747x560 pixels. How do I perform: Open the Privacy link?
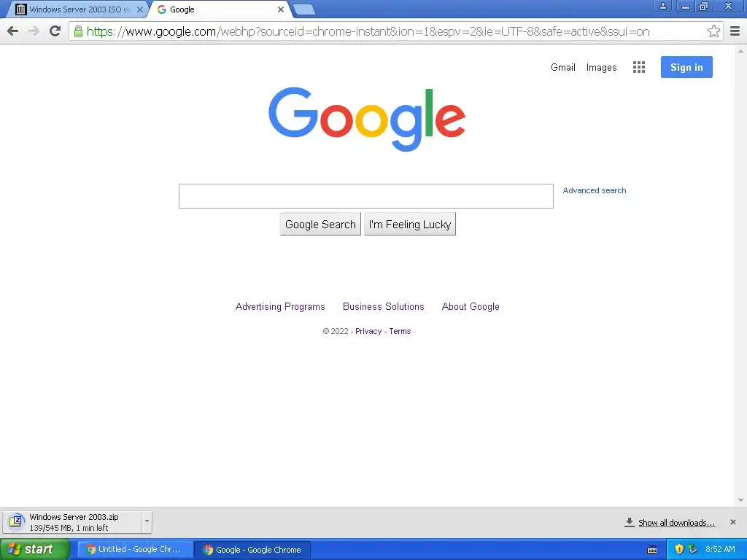point(368,332)
